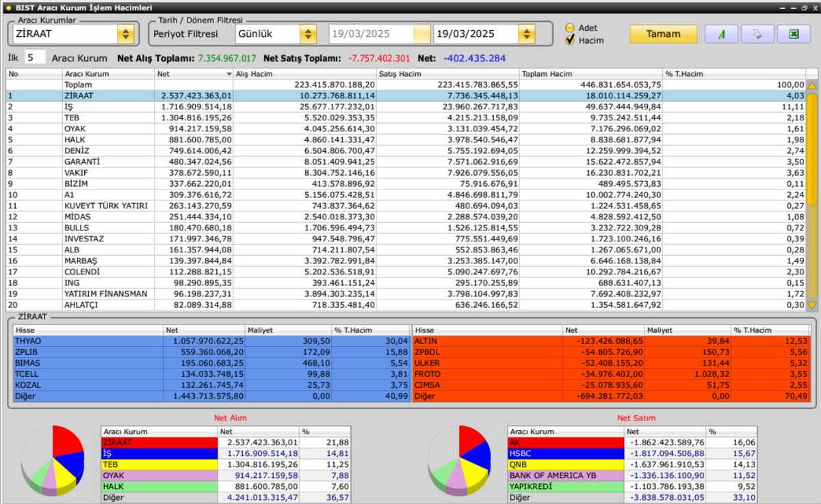The width and height of the screenshot is (821, 504).
Task: Print the report using the printer icon
Action: coord(758,34)
